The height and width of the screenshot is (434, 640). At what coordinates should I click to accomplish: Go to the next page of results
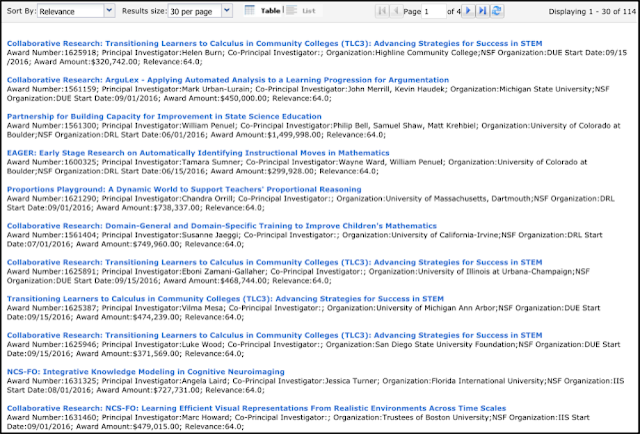pos(469,11)
